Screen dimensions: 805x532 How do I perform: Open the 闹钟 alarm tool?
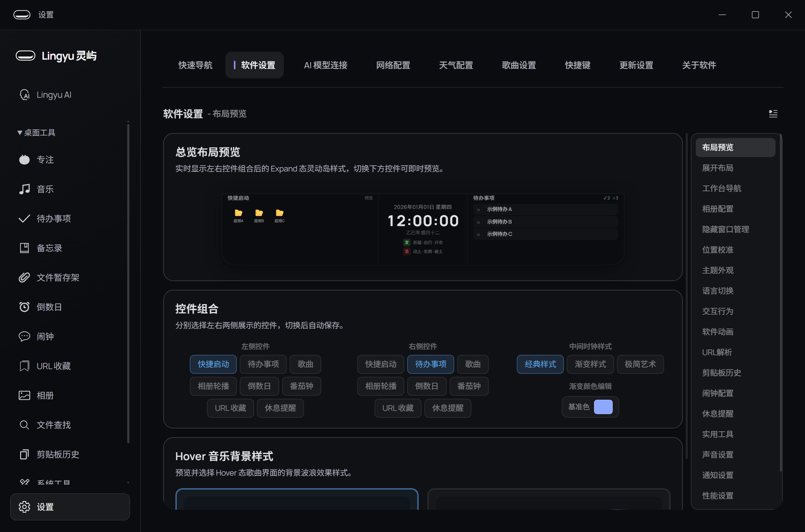pos(37,336)
